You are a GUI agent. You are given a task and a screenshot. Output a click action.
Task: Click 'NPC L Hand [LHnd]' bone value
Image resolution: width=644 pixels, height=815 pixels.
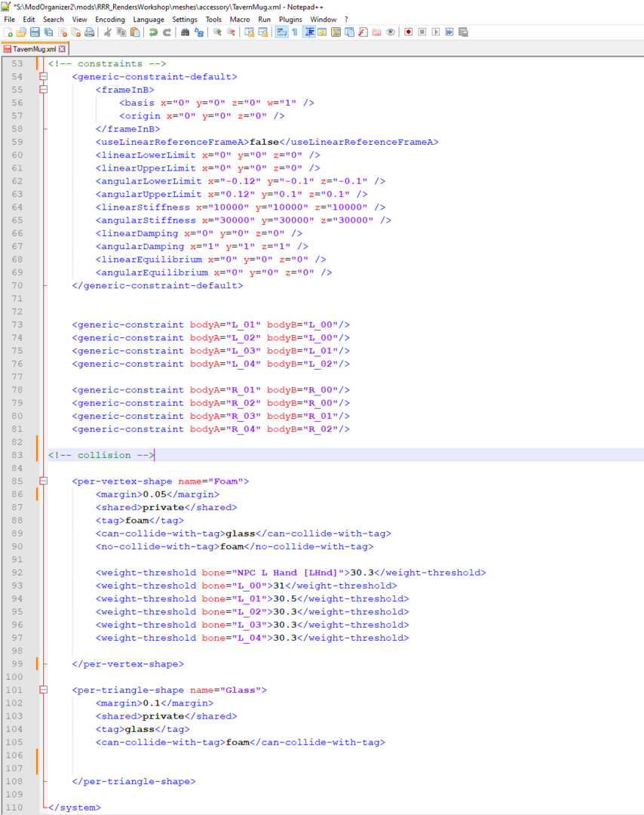291,572
